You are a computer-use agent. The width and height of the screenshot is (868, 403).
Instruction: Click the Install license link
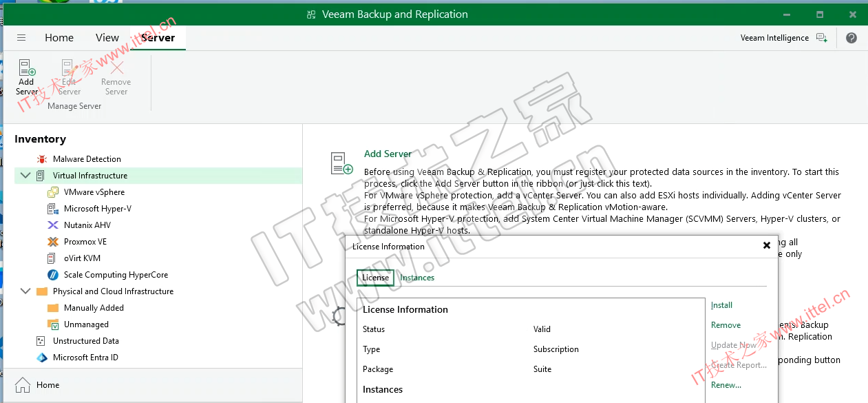(721, 305)
